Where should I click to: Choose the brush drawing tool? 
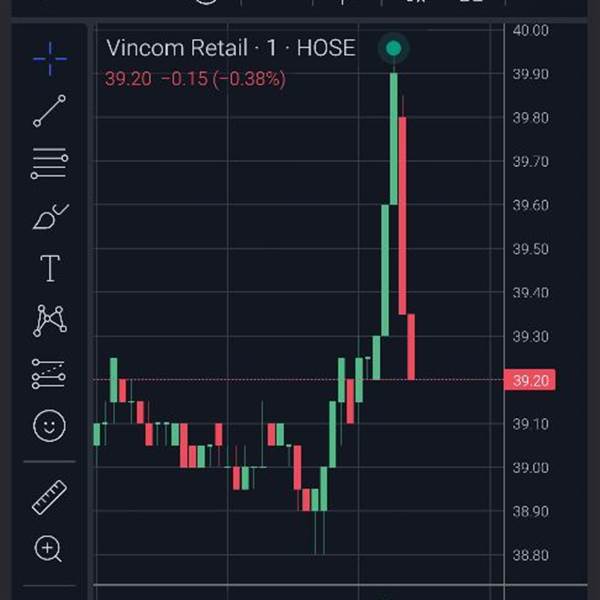[49, 216]
